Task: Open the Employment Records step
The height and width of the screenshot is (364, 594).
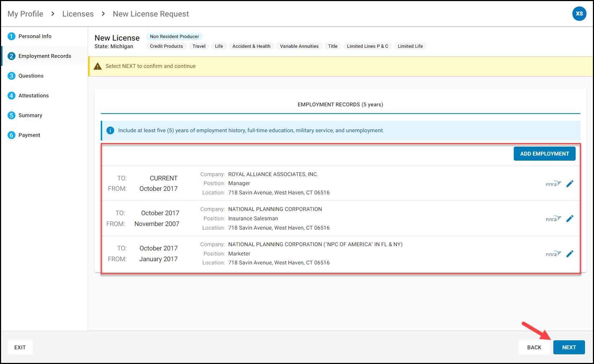Action: pyautogui.click(x=44, y=56)
